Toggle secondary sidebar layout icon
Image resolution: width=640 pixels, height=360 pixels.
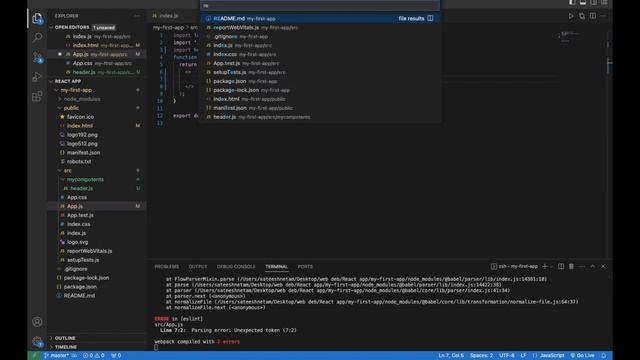[593, 2]
